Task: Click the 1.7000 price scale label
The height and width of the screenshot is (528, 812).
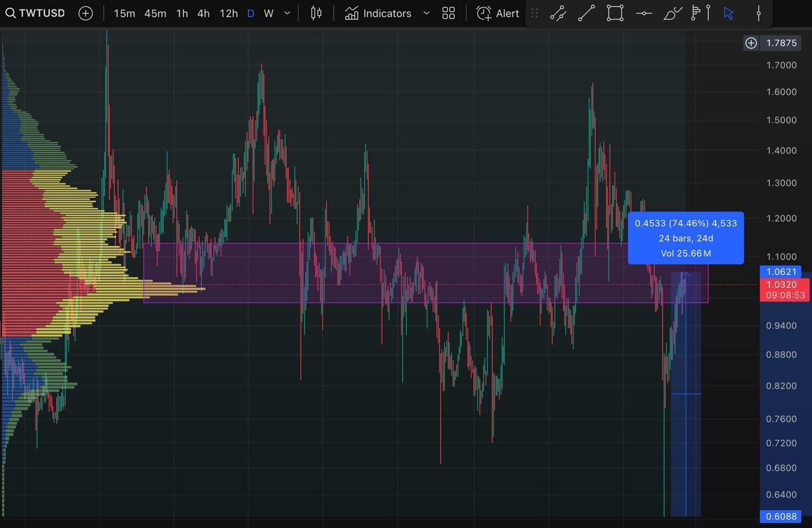Action: point(782,65)
